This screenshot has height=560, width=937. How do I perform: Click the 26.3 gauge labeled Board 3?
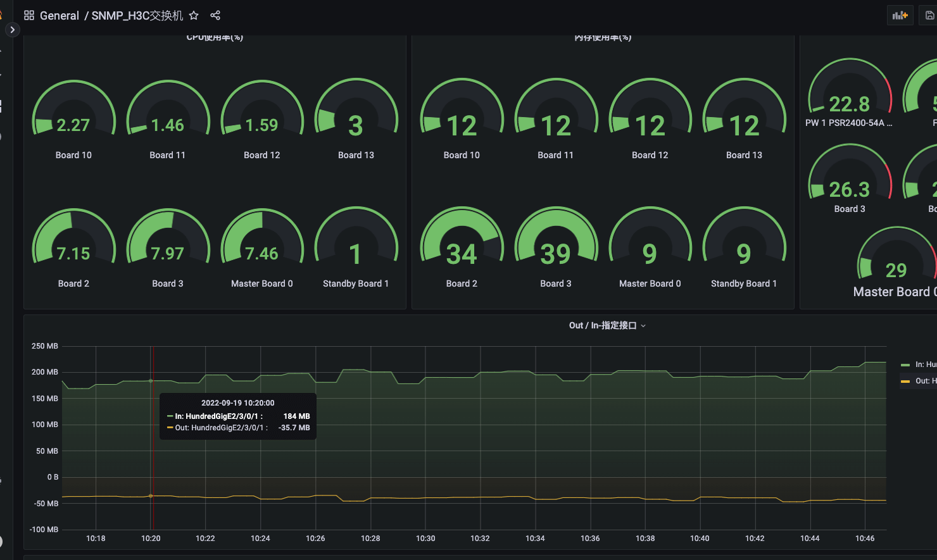click(850, 173)
